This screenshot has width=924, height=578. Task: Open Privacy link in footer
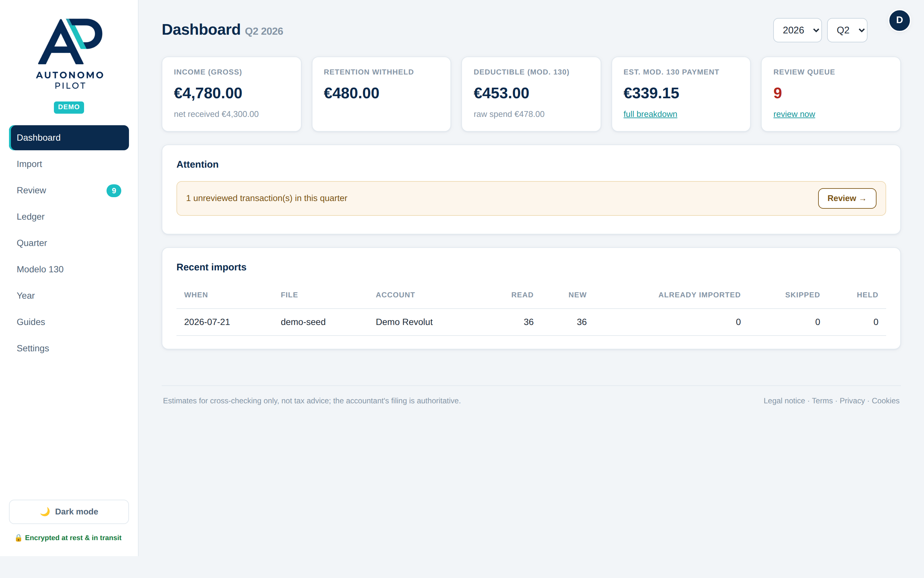coord(852,401)
